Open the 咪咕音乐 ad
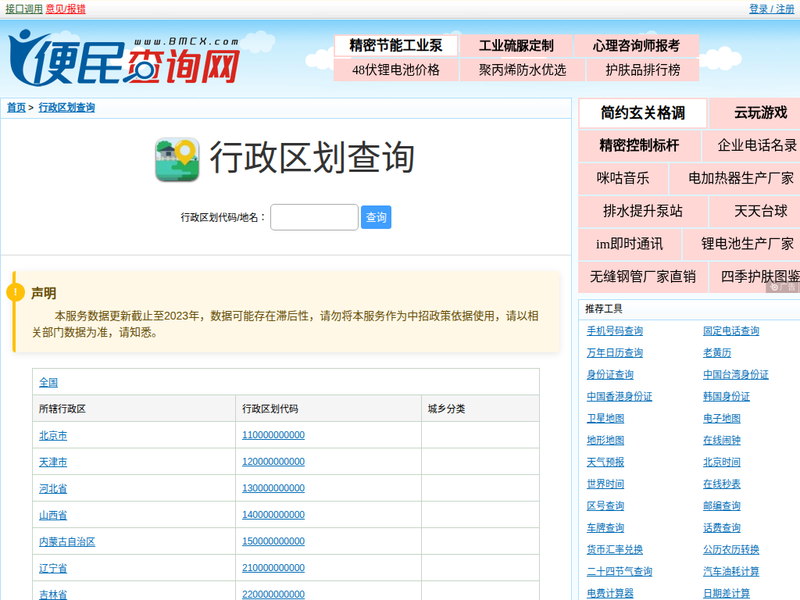This screenshot has height=600, width=800. coord(623,179)
